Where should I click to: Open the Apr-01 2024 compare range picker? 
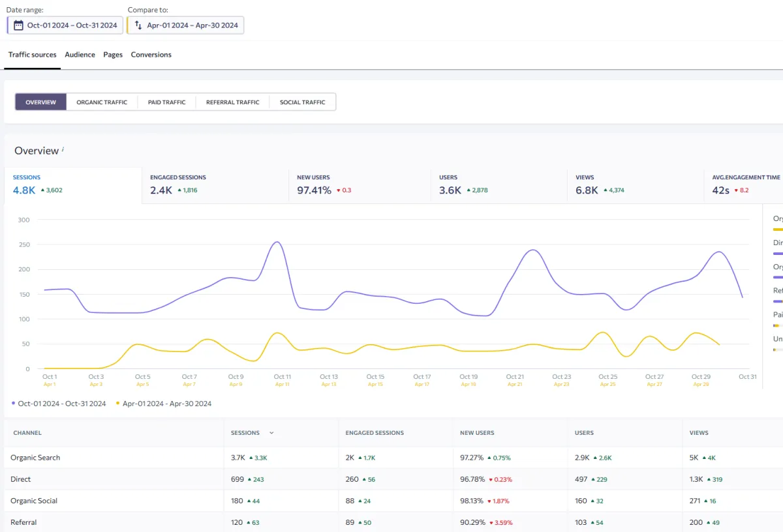click(186, 25)
